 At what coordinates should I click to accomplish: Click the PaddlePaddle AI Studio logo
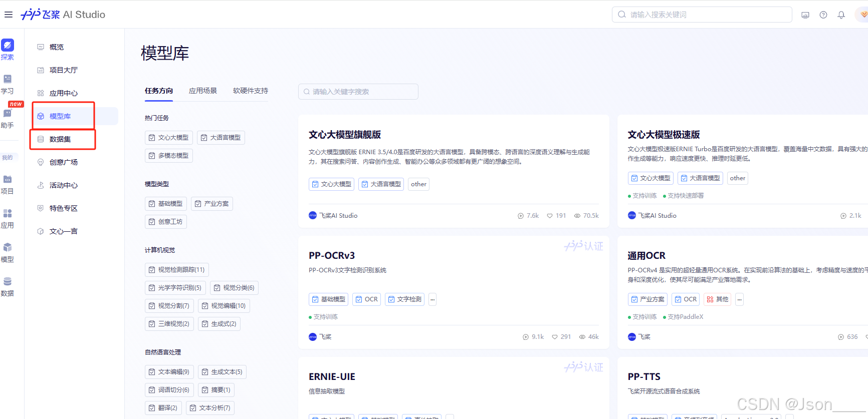(x=63, y=15)
